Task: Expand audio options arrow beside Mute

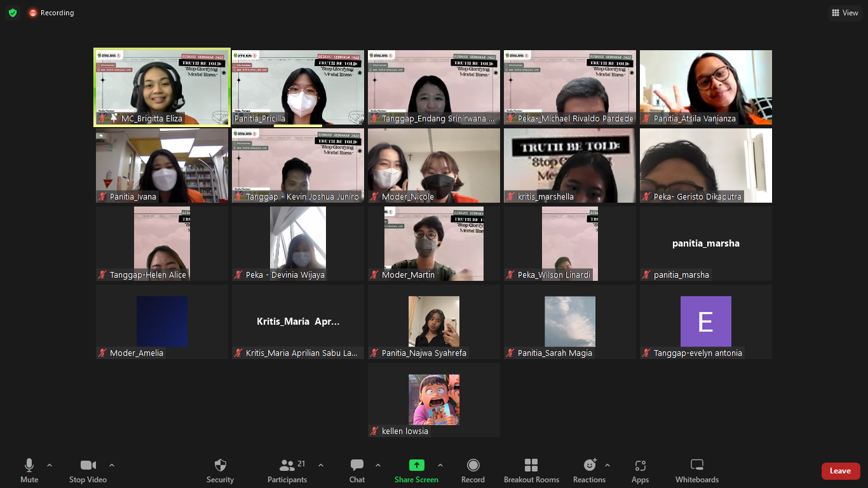Action: tap(50, 465)
